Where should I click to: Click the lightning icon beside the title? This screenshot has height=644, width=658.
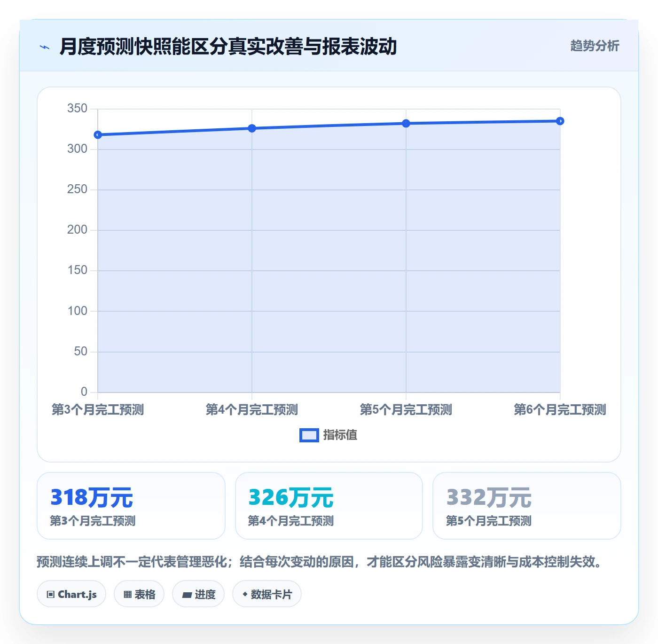tap(45, 47)
